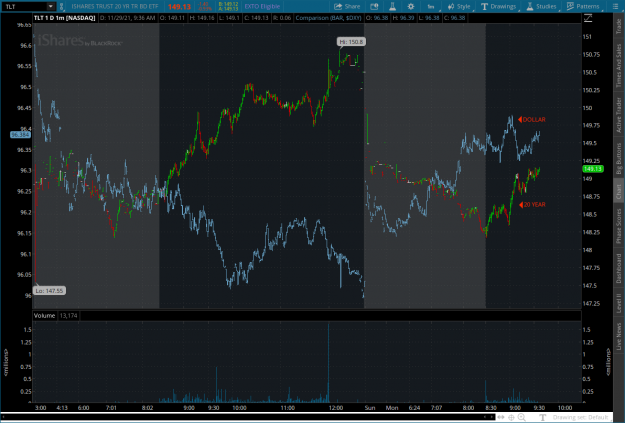Open the Phase Scores side tab
625x423 pixels.
click(x=619, y=226)
